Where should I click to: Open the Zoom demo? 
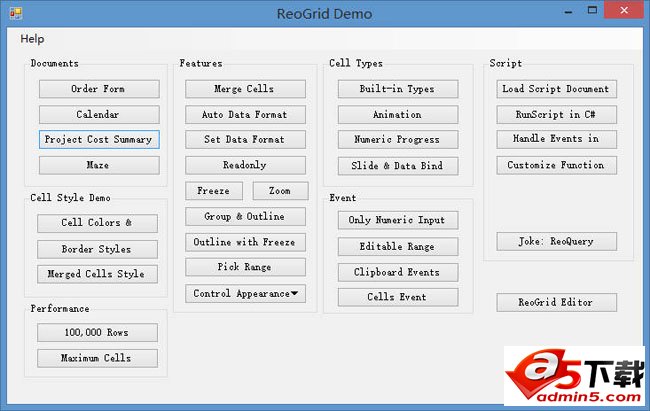tap(281, 191)
